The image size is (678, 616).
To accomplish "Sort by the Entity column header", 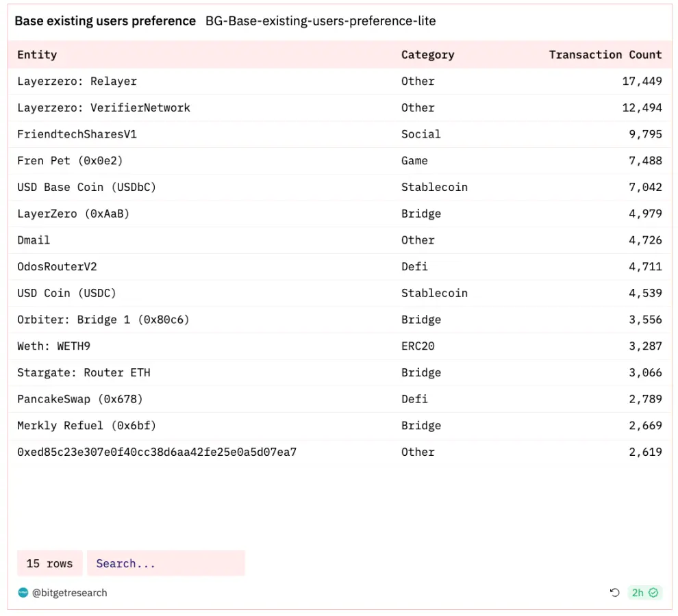I will 37,55.
